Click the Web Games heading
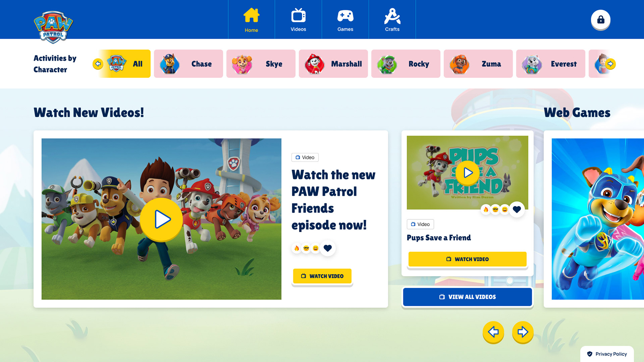Viewport: 644px width, 362px height. (577, 113)
